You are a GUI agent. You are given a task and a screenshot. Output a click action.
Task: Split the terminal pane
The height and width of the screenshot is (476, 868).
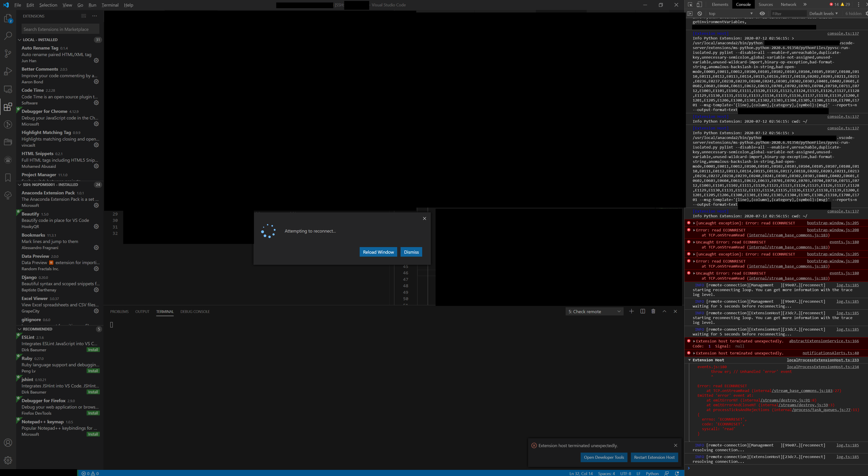tap(642, 311)
